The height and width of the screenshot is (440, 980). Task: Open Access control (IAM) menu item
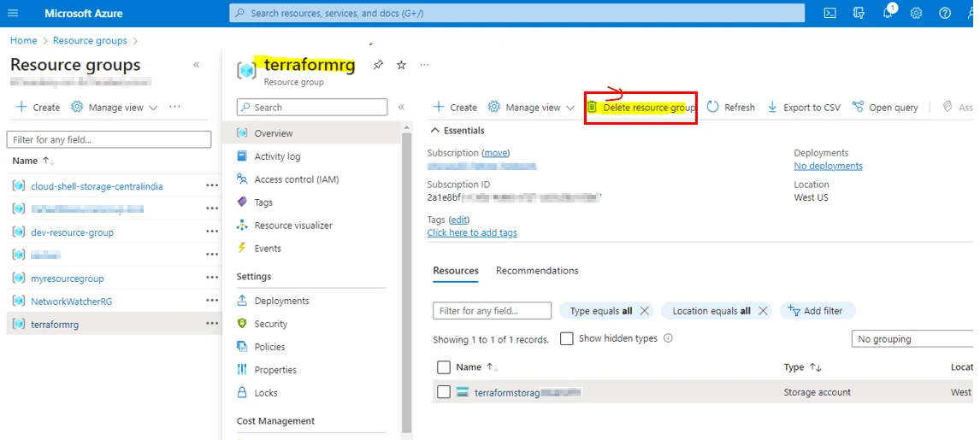click(296, 179)
